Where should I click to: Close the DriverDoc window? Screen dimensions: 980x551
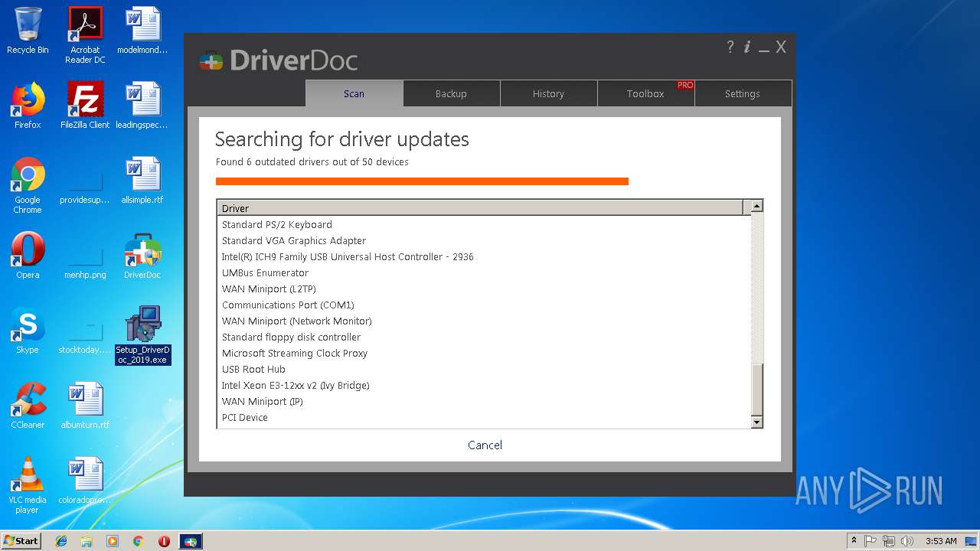[781, 47]
